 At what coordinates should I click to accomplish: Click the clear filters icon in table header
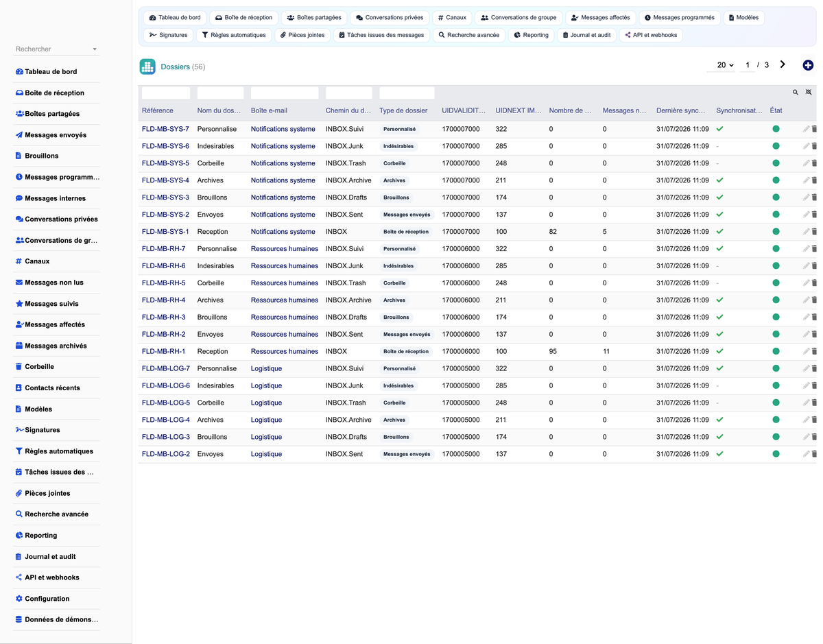[x=809, y=92]
